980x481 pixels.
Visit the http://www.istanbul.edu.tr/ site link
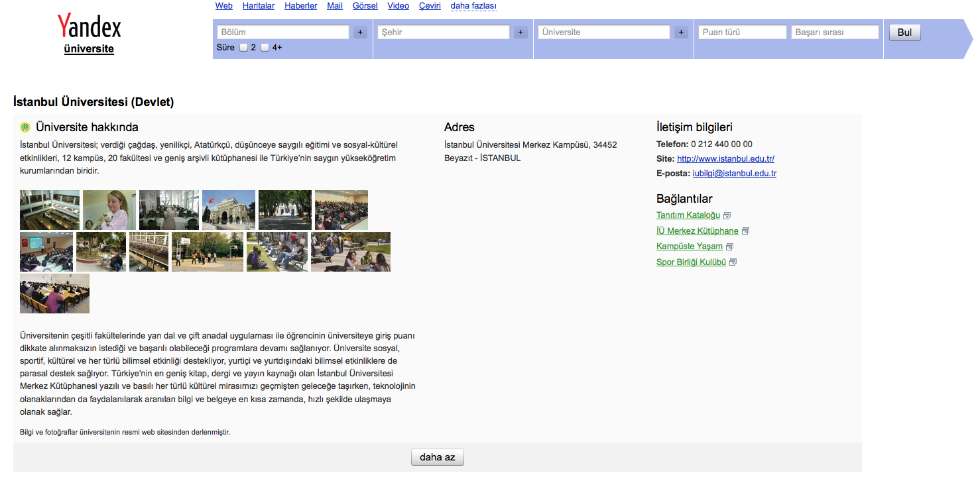[x=726, y=159]
